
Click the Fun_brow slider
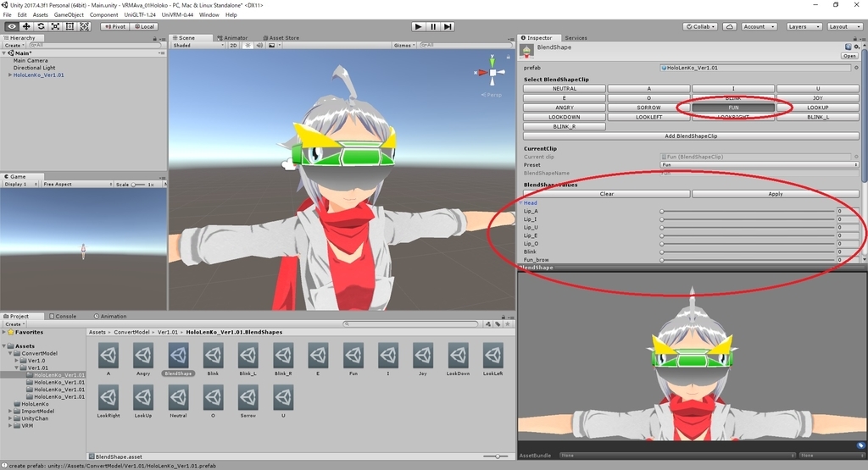[748, 260]
